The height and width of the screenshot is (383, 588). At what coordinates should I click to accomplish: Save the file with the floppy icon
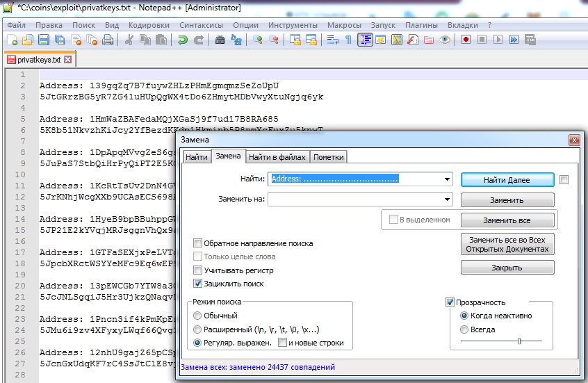click(44, 40)
